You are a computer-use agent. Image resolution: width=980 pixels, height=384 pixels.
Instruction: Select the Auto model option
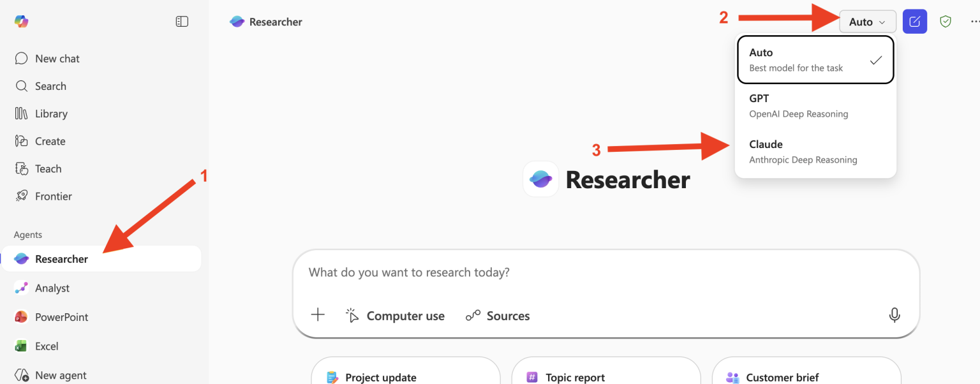pos(815,60)
